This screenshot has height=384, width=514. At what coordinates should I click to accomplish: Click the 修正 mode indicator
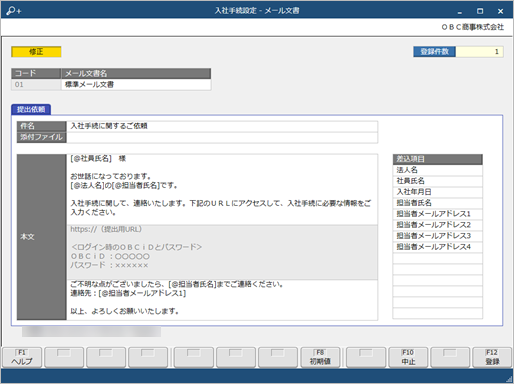pyautogui.click(x=36, y=52)
